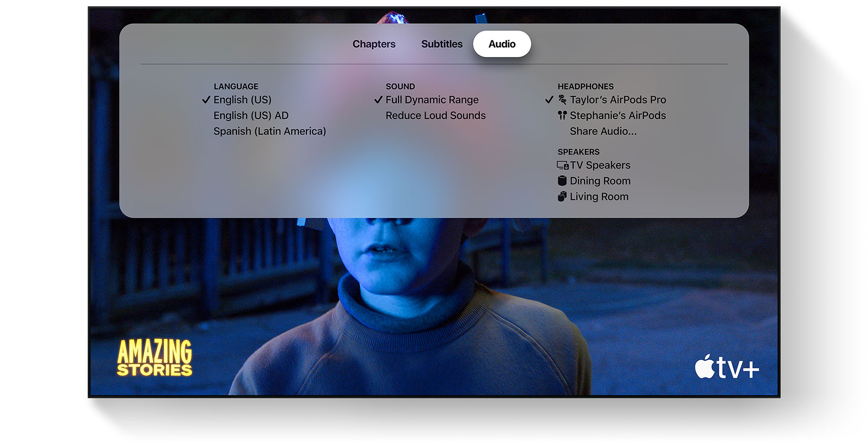Click the AirPods Pro icon beside Taylor's
The image size is (868, 443).
[x=562, y=100]
